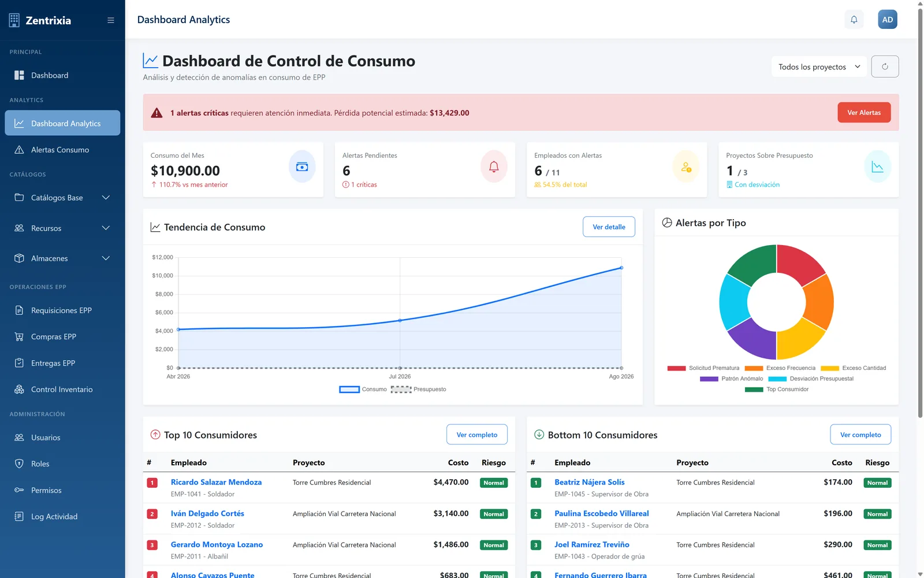924x578 pixels.
Task: Open employee Ricardo Salazar Mendoza link
Action: click(216, 482)
